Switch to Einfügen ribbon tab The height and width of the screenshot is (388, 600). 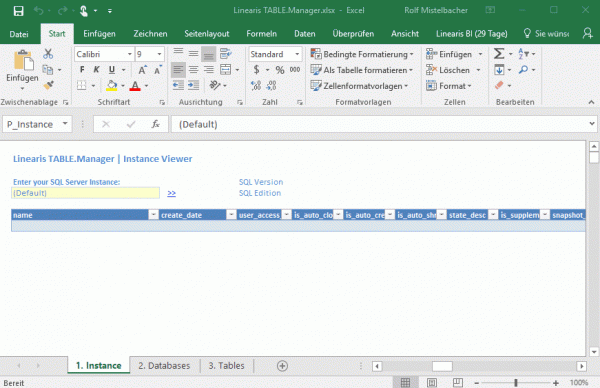click(99, 34)
